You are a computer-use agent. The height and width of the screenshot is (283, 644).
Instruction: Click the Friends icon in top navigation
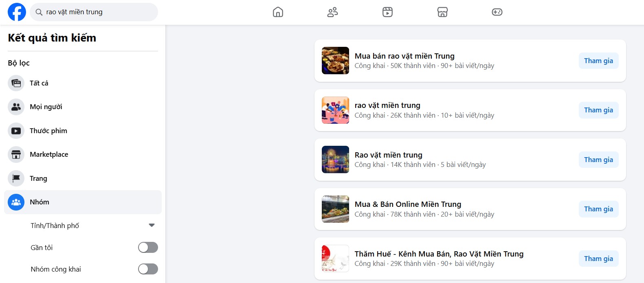coord(332,12)
